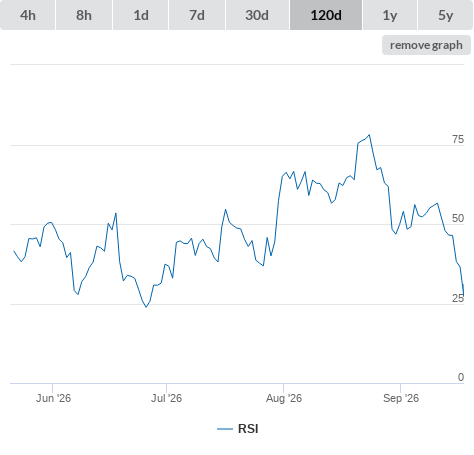The width and height of the screenshot is (474, 455).
Task: Click the RSI low point near 25 in late June
Action: (146, 307)
